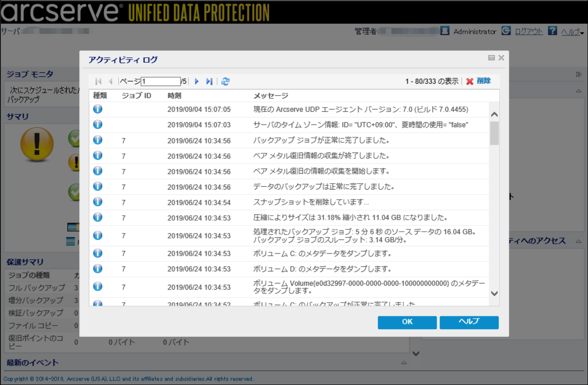This screenshot has height=385, width=588.
Task: Sort by メッセージ column header
Action: pyautogui.click(x=271, y=96)
